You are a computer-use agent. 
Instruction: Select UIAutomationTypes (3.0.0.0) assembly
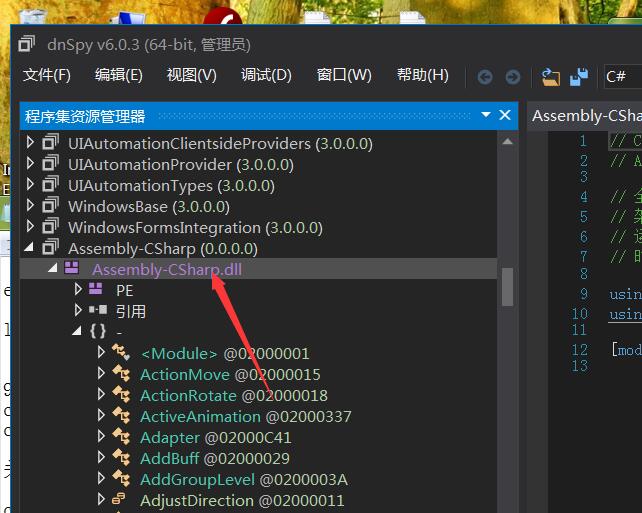click(x=172, y=186)
